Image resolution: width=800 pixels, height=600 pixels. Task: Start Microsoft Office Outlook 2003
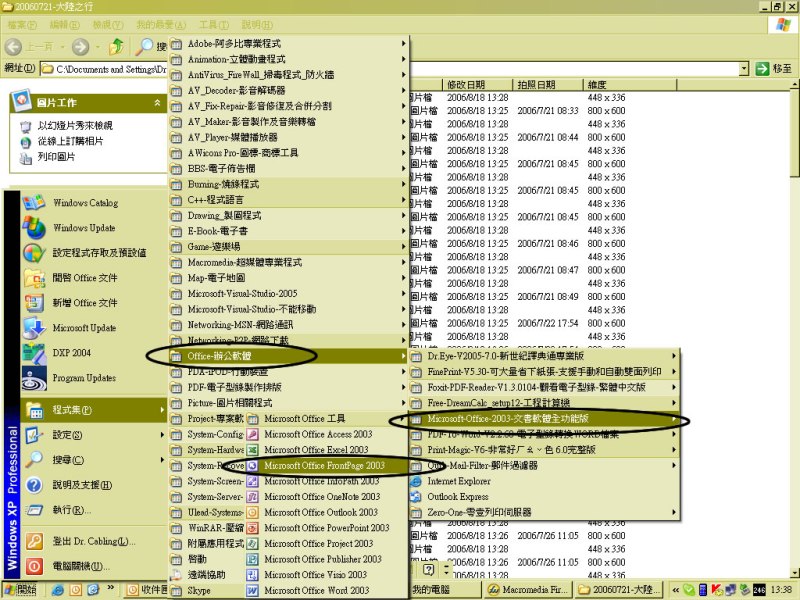321,512
